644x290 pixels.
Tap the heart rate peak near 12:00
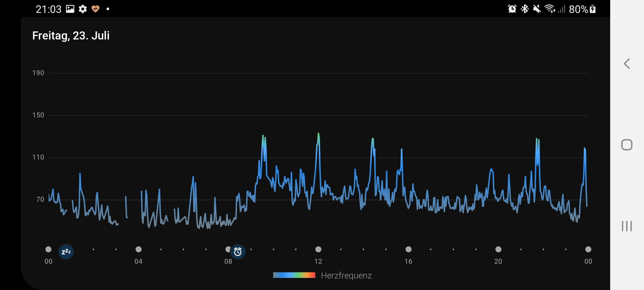pos(319,134)
